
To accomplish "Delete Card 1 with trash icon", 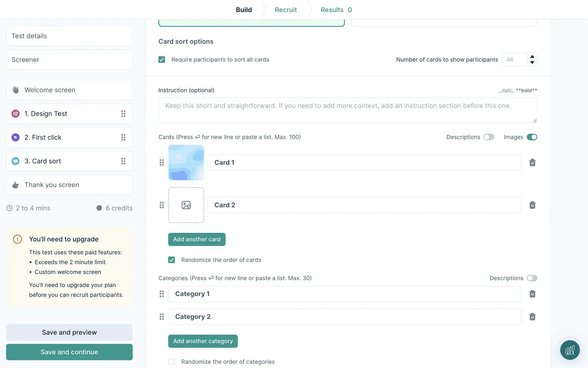I will [532, 163].
